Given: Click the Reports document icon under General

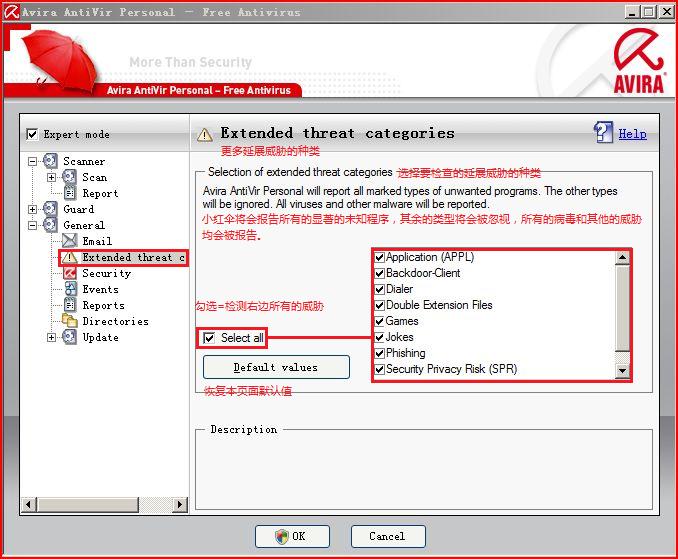Looking at the screenshot, I should tap(70, 305).
